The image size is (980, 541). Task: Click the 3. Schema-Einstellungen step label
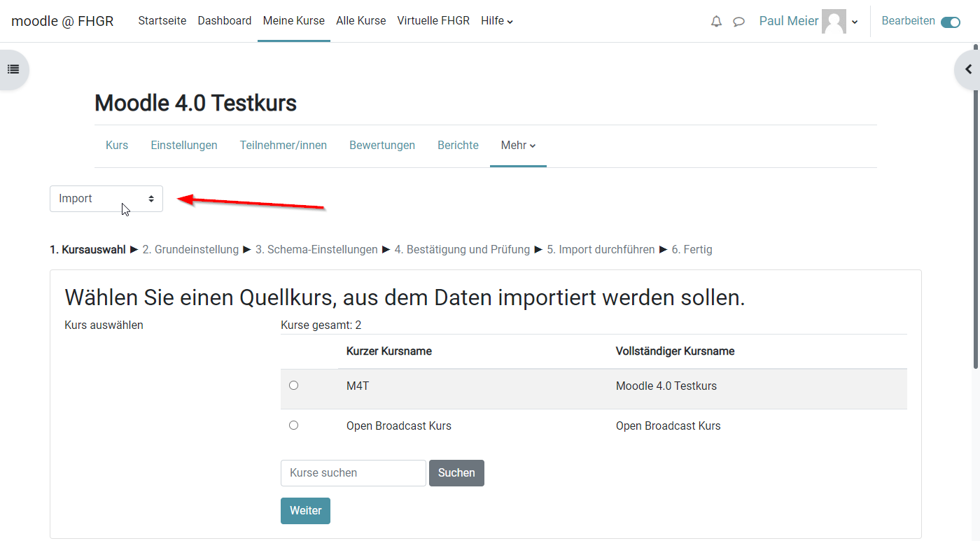pyautogui.click(x=316, y=250)
